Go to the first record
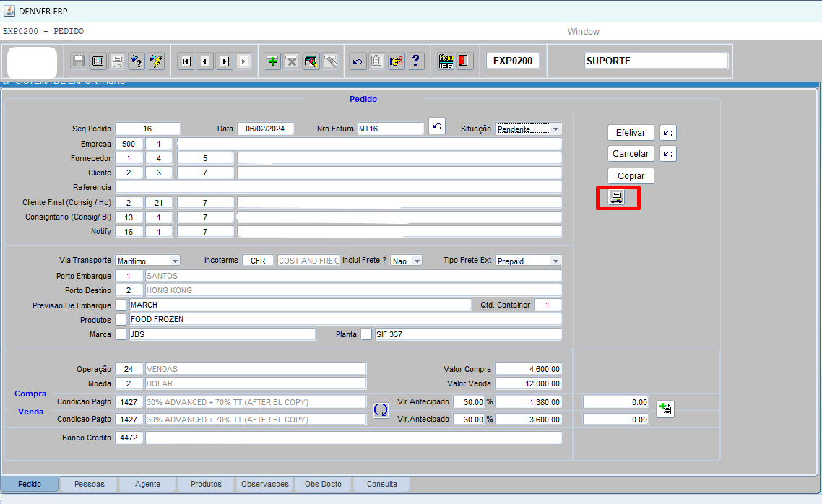The image size is (822, 504). 186,61
